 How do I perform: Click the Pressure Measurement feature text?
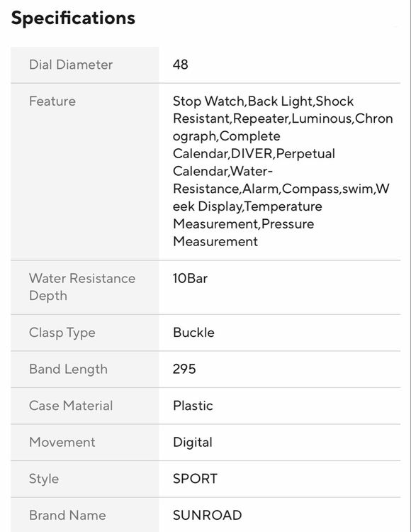click(x=243, y=233)
